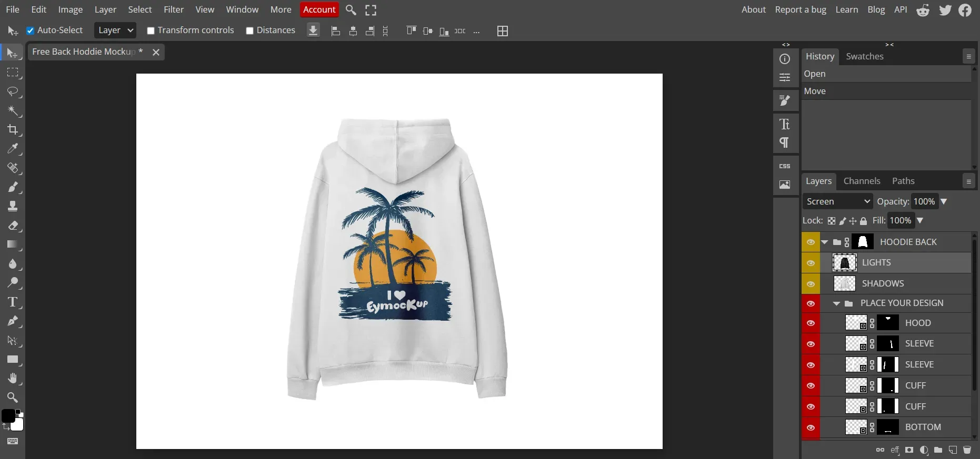Hide the HOOD layer
The height and width of the screenshot is (459, 980).
pos(811,323)
